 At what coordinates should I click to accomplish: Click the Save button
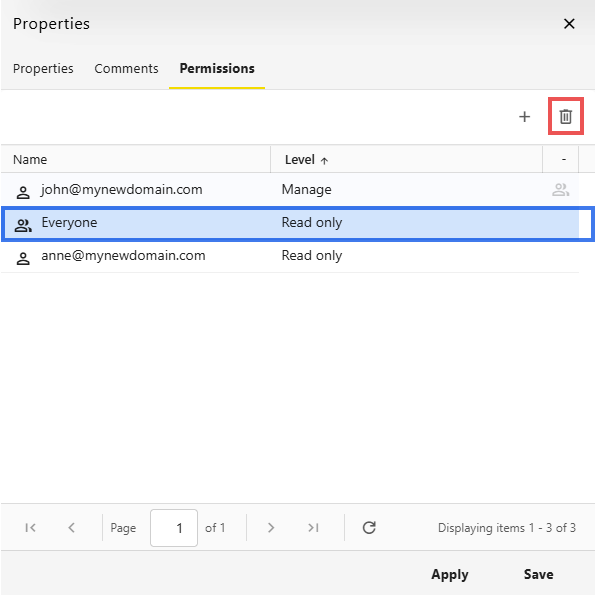pyautogui.click(x=538, y=574)
